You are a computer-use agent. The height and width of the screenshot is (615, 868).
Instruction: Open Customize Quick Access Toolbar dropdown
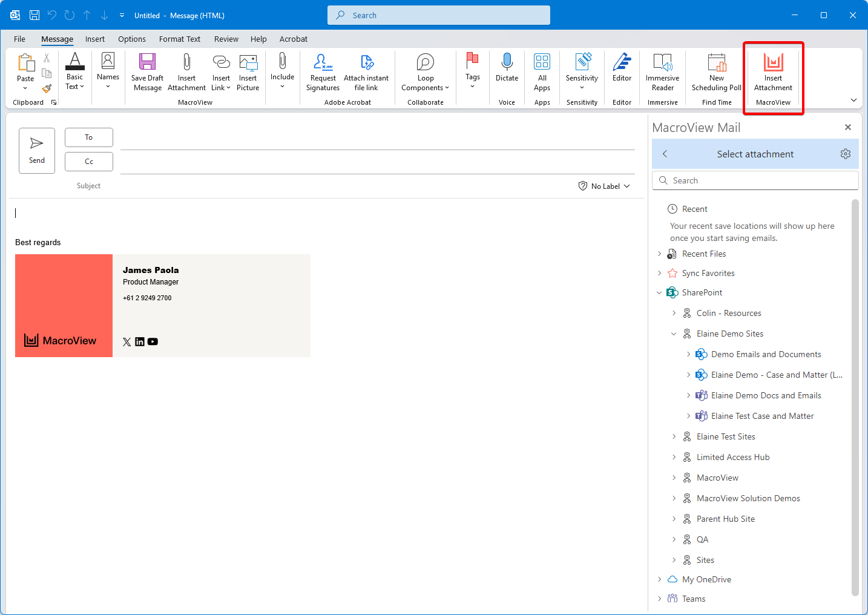tap(122, 15)
